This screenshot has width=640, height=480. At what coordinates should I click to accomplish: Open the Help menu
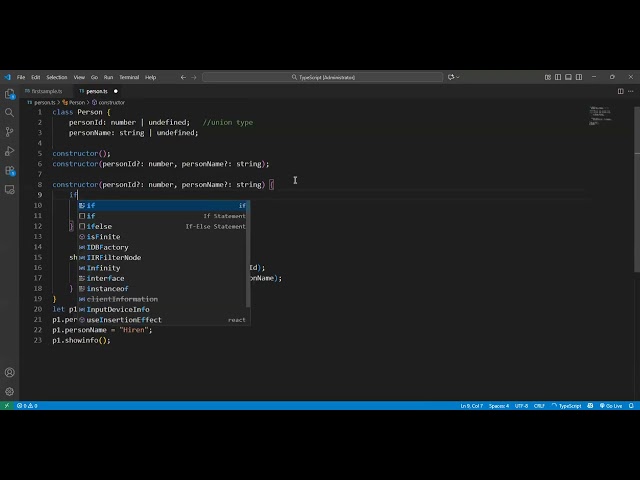pyautogui.click(x=151, y=77)
